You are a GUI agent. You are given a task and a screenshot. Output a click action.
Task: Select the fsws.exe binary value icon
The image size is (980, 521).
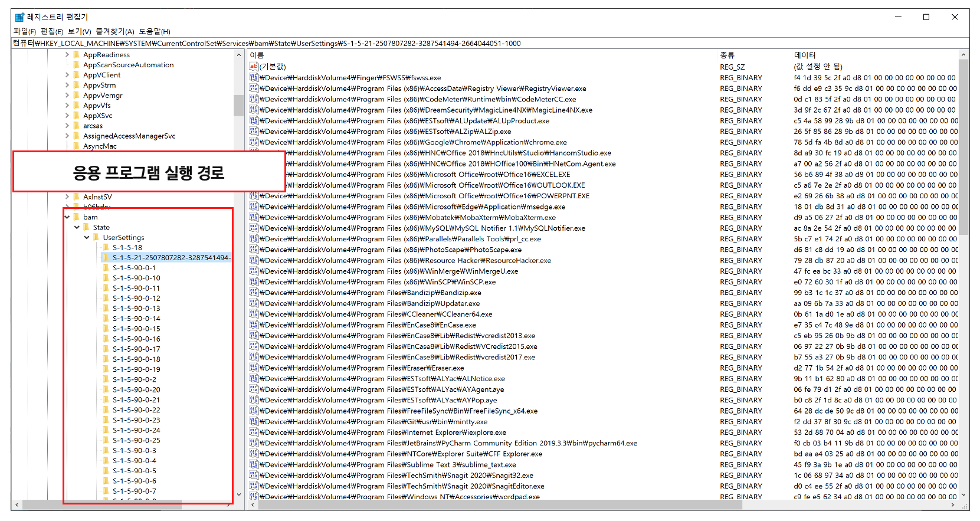(x=254, y=77)
